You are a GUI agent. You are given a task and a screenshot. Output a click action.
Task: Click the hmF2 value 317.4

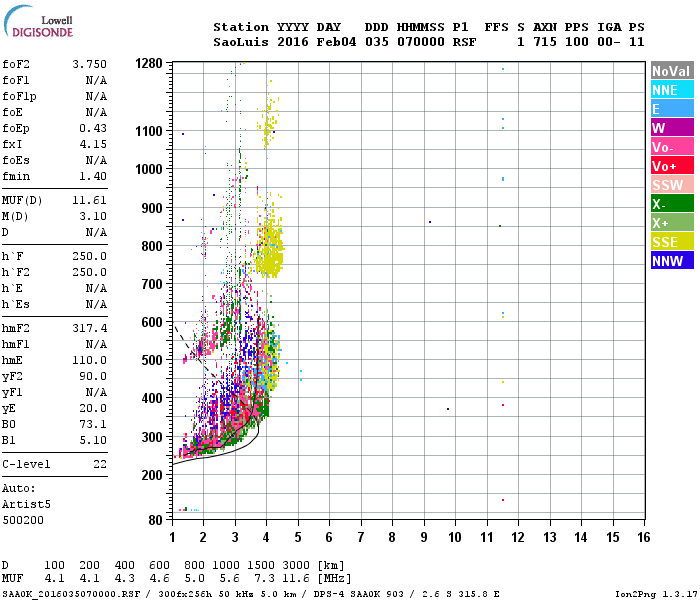click(90, 328)
